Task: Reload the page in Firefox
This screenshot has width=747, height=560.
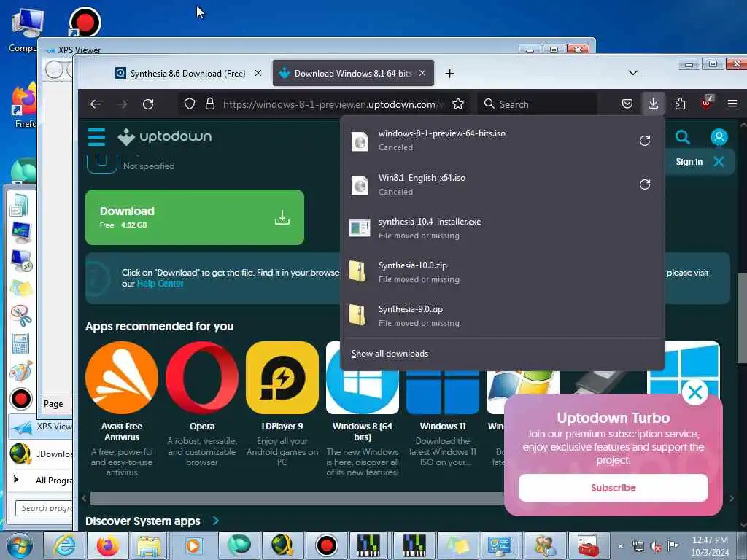Action: coord(148,104)
